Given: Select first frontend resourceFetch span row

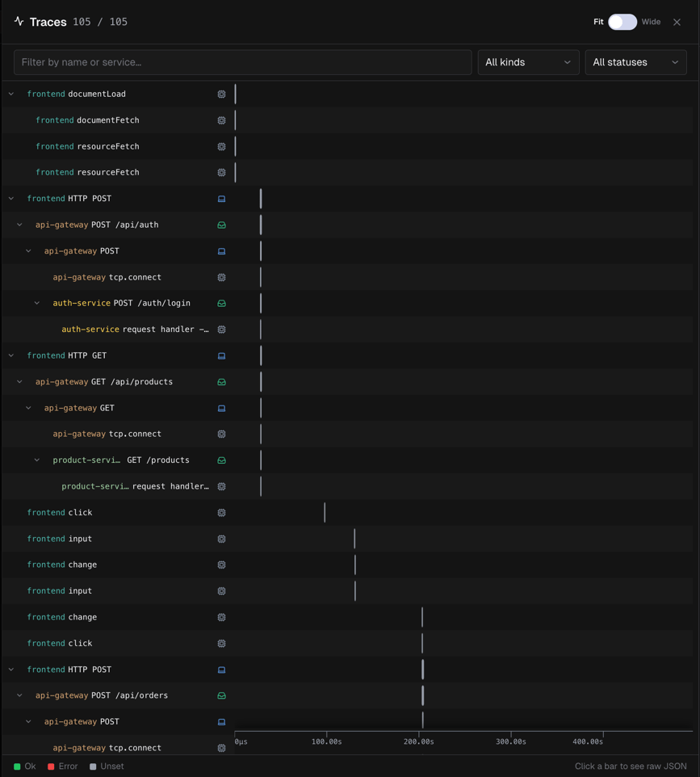Looking at the screenshot, I should click(x=347, y=147).
